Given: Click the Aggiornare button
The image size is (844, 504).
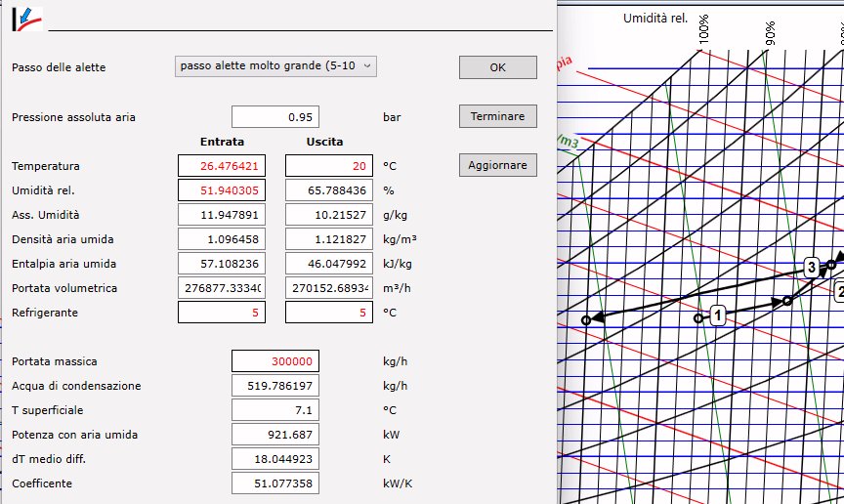Looking at the screenshot, I should pyautogui.click(x=497, y=165).
